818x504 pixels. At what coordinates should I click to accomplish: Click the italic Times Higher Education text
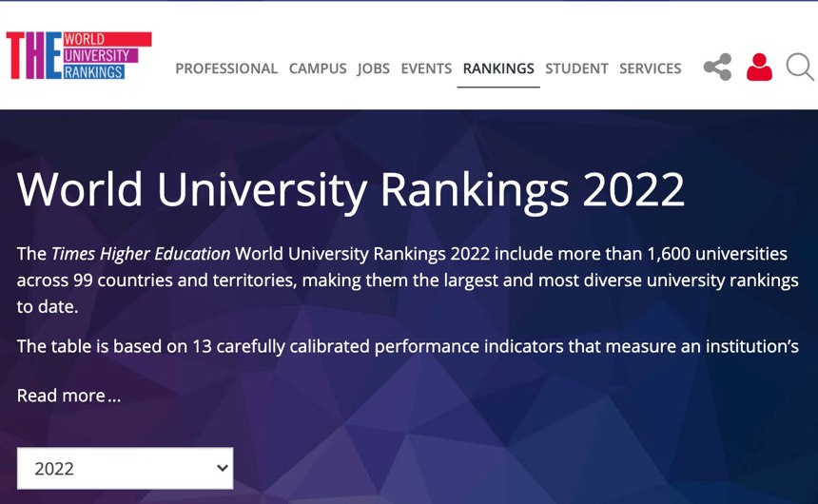[141, 254]
